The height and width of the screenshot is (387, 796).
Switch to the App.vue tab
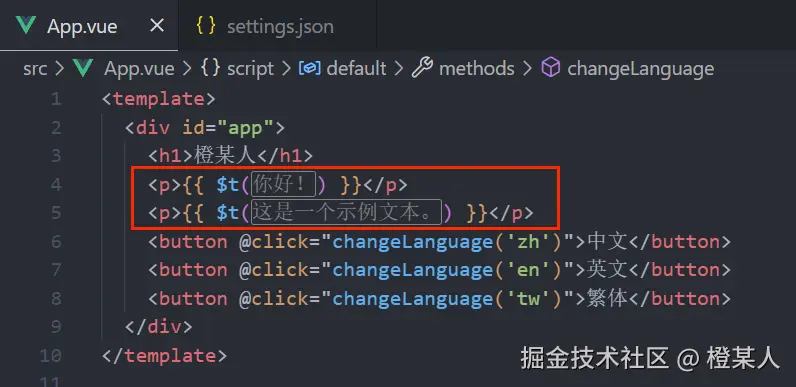coord(89,25)
